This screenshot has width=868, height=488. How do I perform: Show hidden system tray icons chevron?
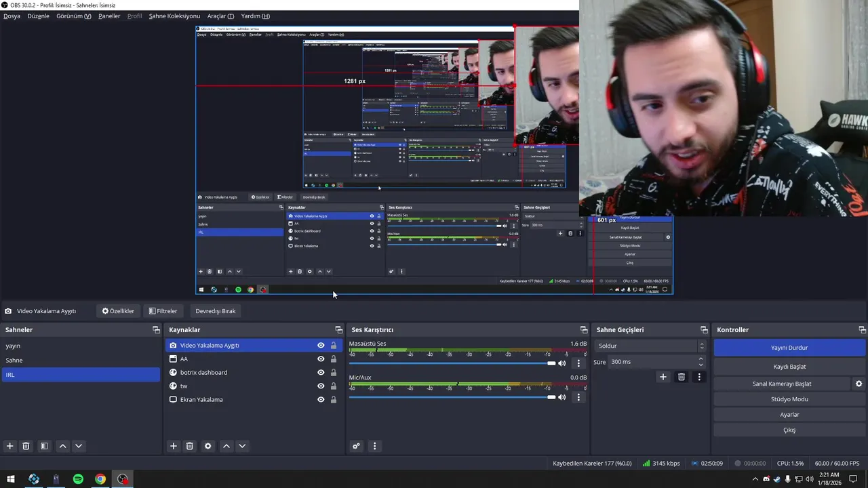[755, 479]
